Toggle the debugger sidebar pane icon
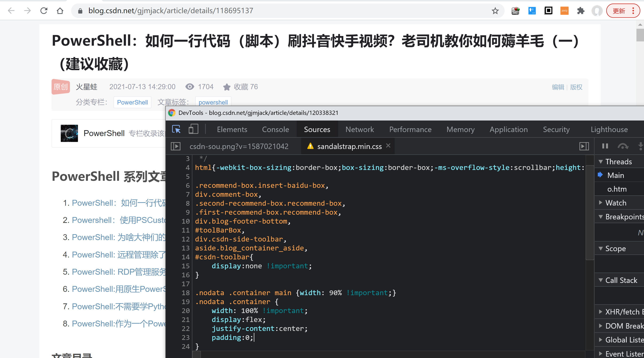 click(x=584, y=146)
